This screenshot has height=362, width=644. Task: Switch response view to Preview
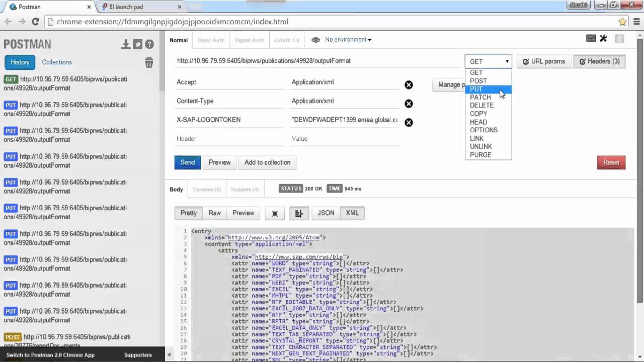point(244,213)
